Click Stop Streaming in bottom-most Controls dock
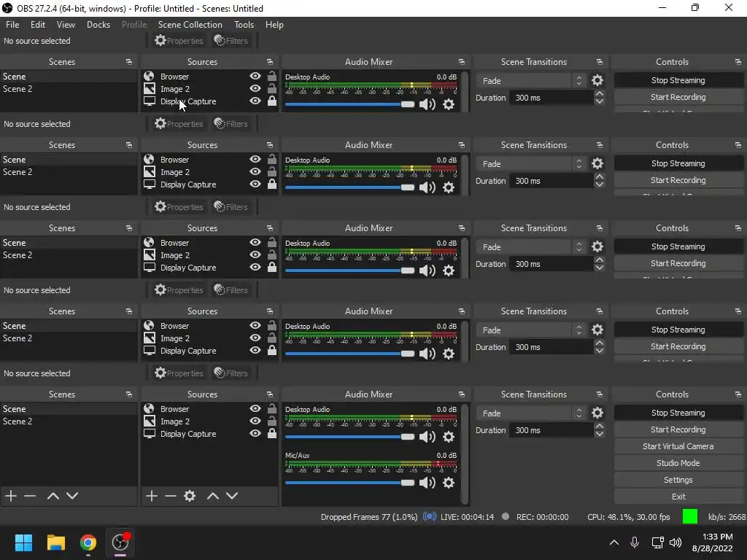The image size is (747, 560). tap(678, 413)
